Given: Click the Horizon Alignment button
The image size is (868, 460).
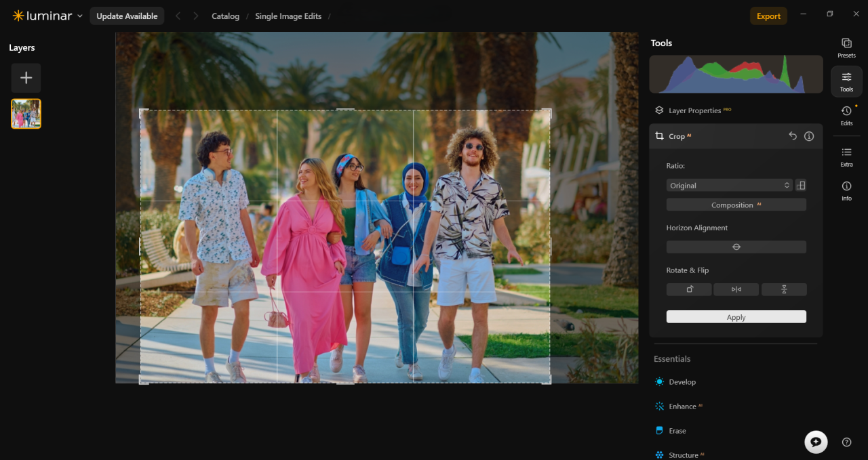Looking at the screenshot, I should point(736,247).
